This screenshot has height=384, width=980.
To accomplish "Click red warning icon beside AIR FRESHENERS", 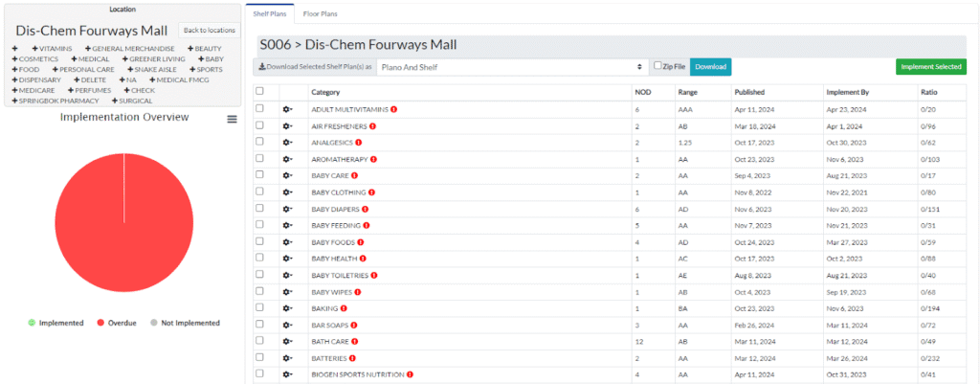I will point(372,125).
